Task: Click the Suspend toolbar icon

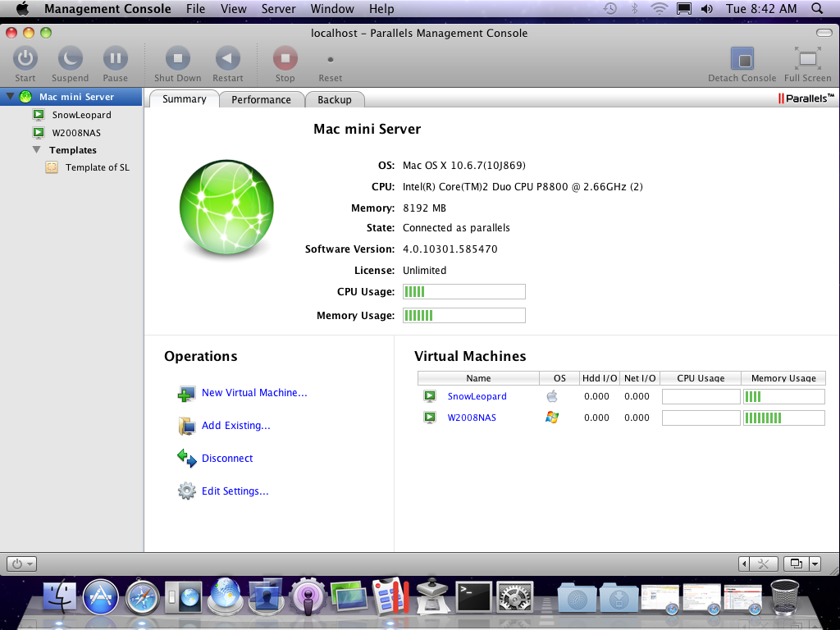Action: (70, 59)
